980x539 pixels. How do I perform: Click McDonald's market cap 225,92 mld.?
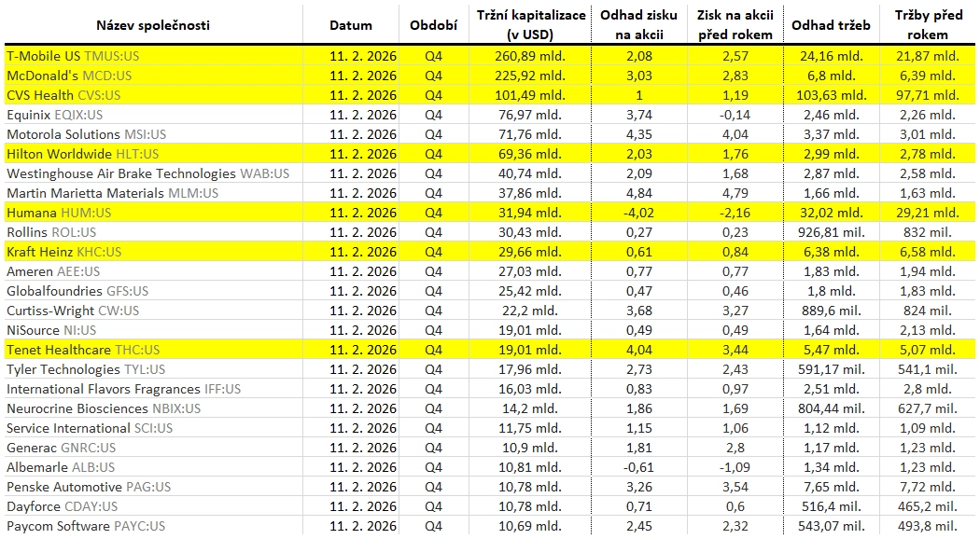tap(530, 76)
